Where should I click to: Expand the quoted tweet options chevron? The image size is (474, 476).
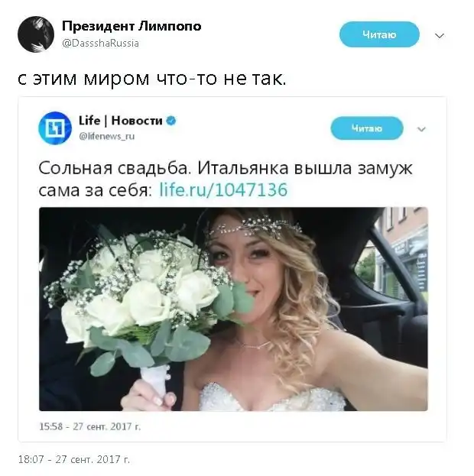[x=421, y=129]
